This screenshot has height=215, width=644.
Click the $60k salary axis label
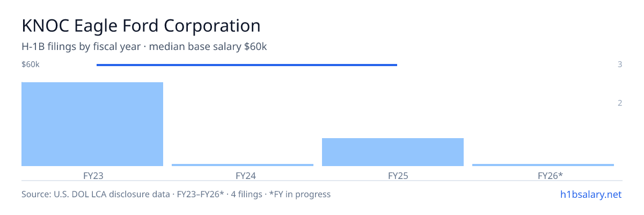point(31,64)
